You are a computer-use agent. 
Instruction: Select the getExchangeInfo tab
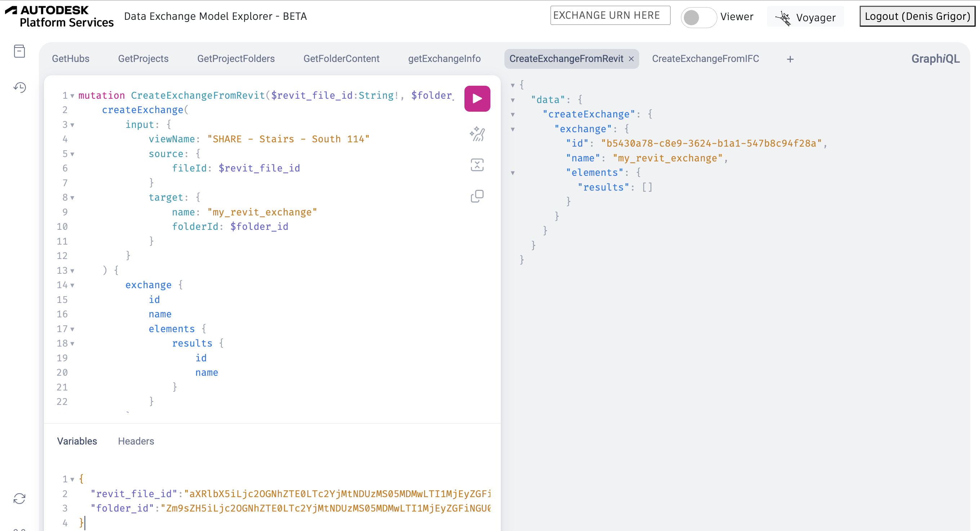(x=444, y=59)
